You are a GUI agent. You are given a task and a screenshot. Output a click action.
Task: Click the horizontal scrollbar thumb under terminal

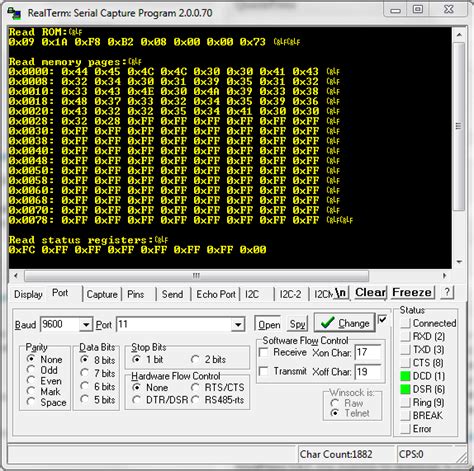click(x=196, y=276)
